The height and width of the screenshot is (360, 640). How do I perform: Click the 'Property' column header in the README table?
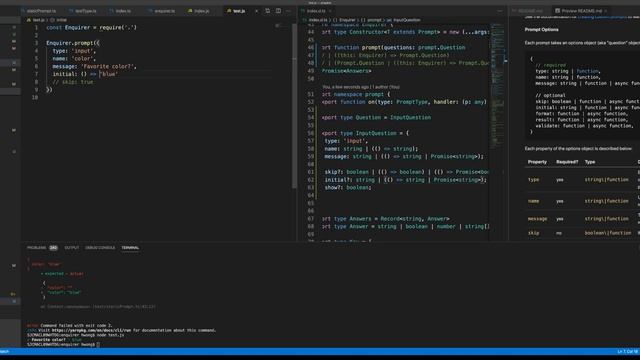pyautogui.click(x=537, y=162)
